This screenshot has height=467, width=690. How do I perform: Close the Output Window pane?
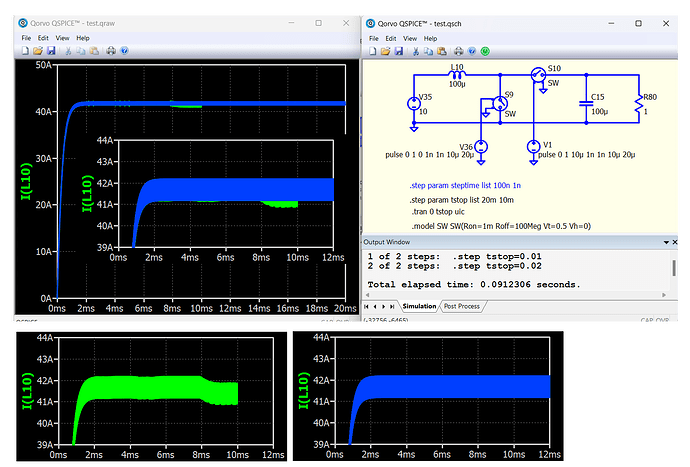(675, 242)
